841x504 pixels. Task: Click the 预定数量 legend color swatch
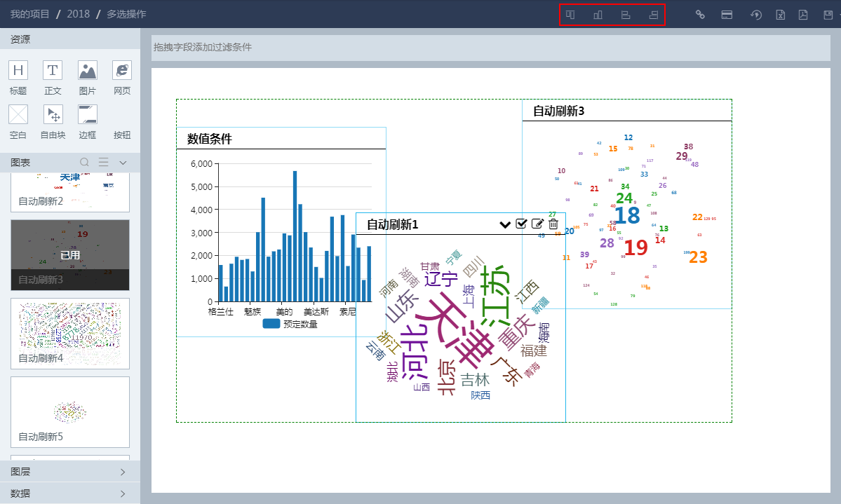click(271, 324)
